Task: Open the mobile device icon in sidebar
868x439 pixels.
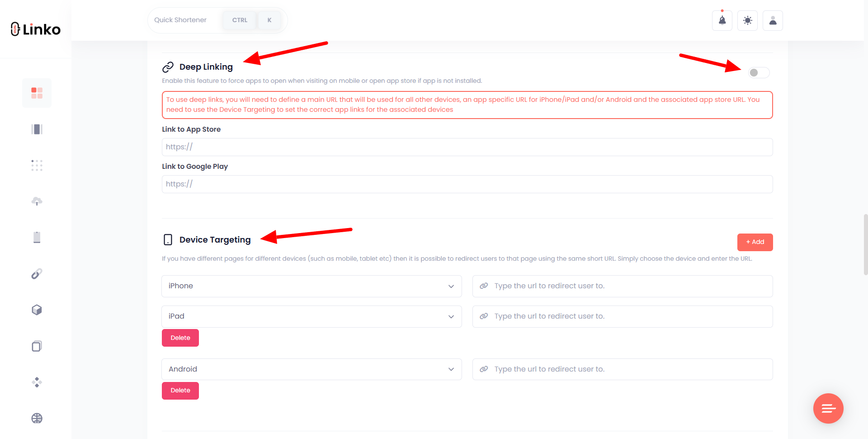Action: [37, 238]
